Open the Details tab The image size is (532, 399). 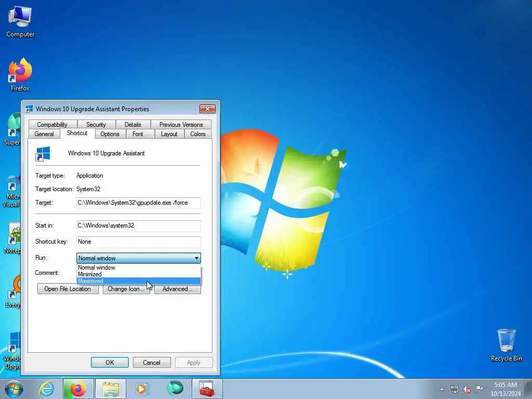coord(132,125)
